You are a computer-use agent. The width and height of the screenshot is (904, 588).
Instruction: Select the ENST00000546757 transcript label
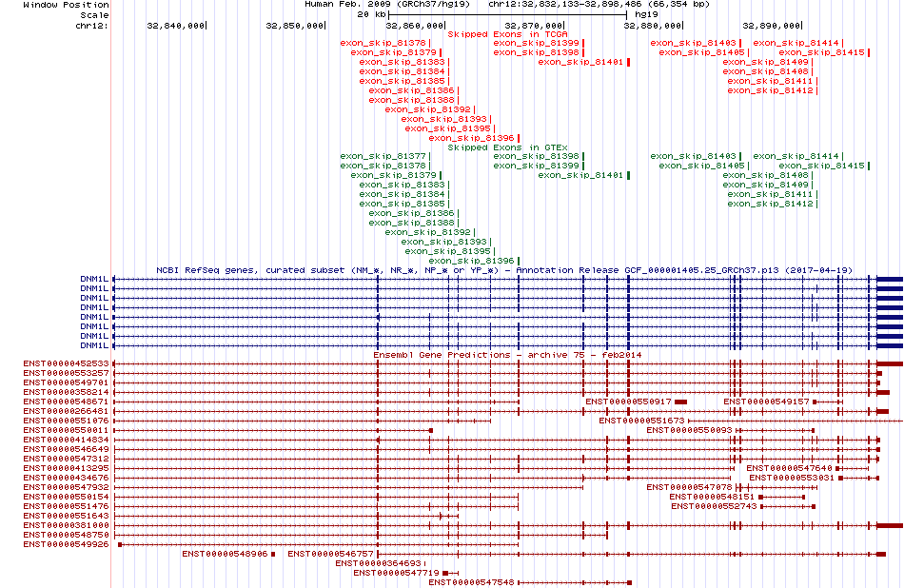330,554
